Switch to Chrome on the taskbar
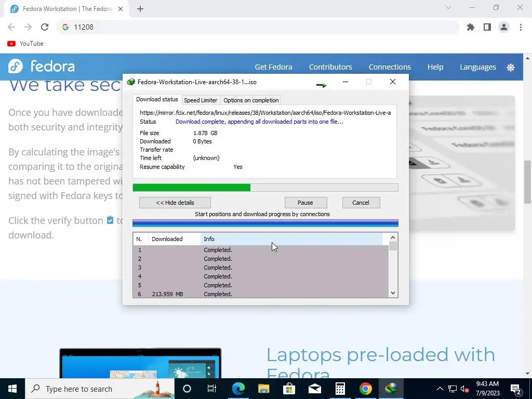This screenshot has height=399, width=532. click(365, 389)
